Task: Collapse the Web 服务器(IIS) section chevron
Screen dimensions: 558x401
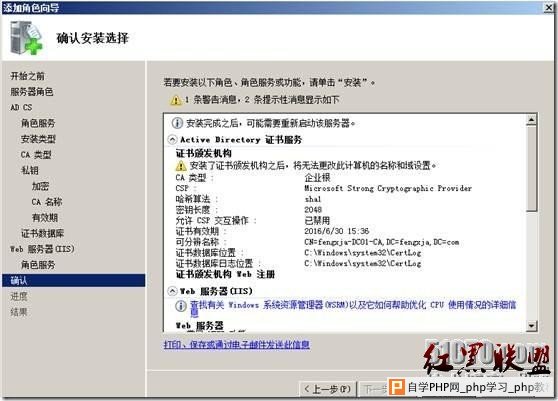Action: [x=172, y=291]
